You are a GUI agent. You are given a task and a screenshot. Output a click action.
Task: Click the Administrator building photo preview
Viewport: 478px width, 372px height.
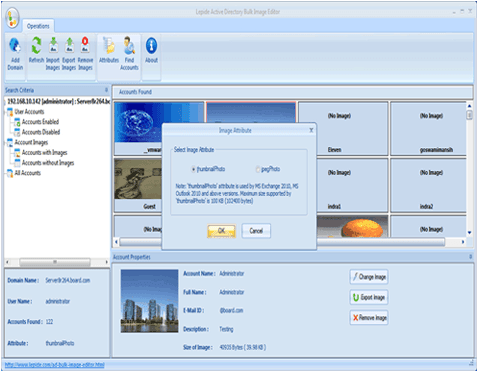tap(149, 301)
